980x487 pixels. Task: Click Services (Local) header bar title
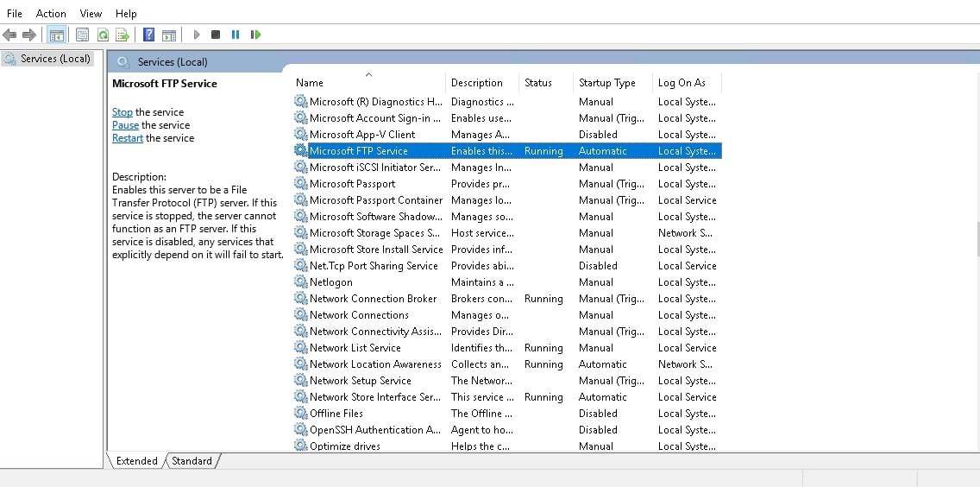pyautogui.click(x=173, y=61)
